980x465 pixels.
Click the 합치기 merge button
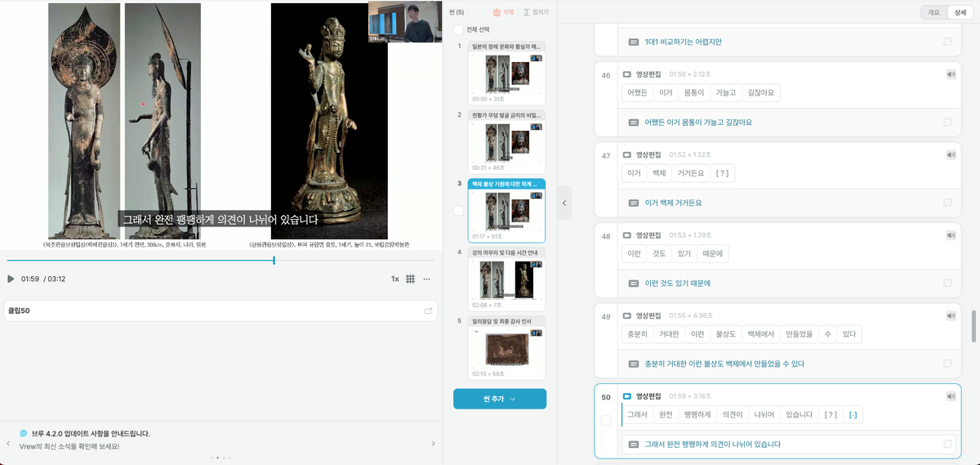[535, 12]
